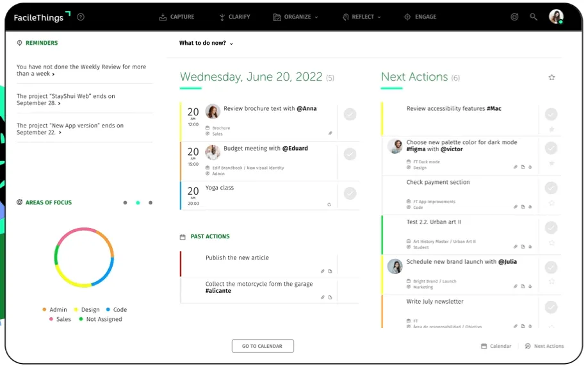Go to the Engage section
The width and height of the screenshot is (588, 369).
[x=420, y=17]
